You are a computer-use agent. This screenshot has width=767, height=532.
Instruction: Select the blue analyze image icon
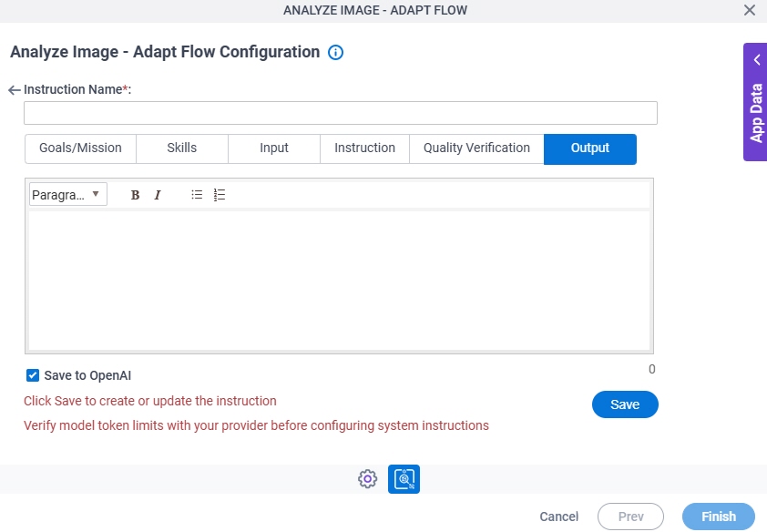click(x=404, y=478)
